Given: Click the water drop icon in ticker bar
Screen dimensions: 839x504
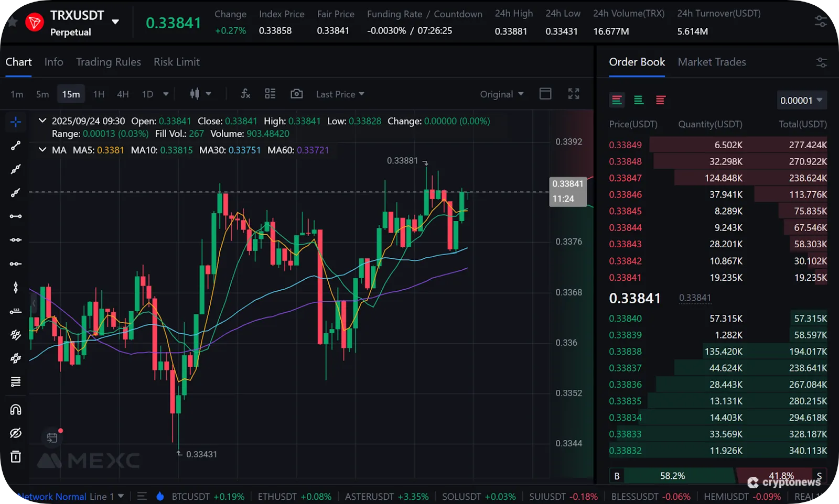Looking at the screenshot, I should (160, 496).
